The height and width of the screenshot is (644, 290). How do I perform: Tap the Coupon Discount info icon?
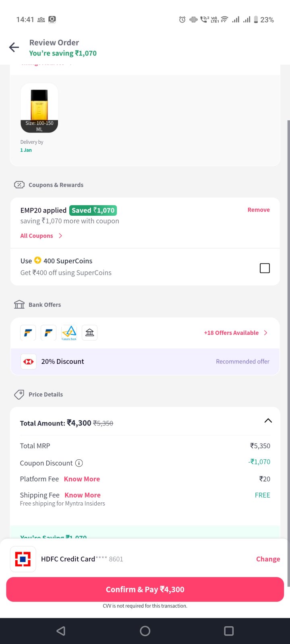[x=79, y=463]
